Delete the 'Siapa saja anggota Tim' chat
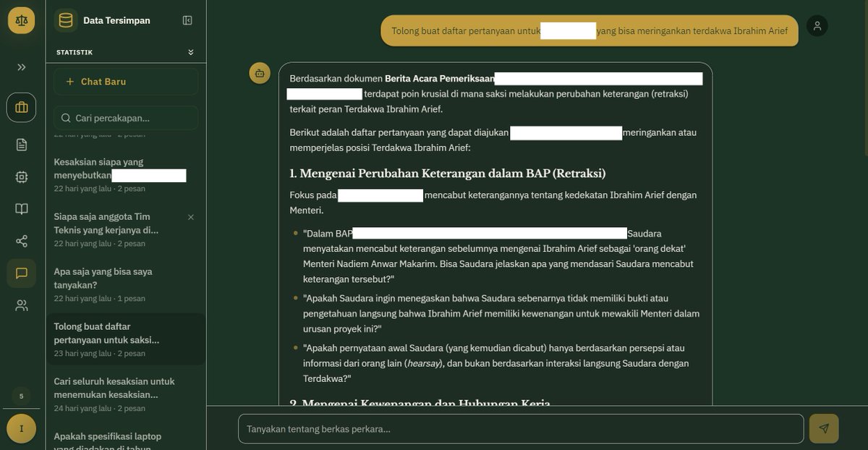The image size is (868, 450). pyautogui.click(x=191, y=217)
